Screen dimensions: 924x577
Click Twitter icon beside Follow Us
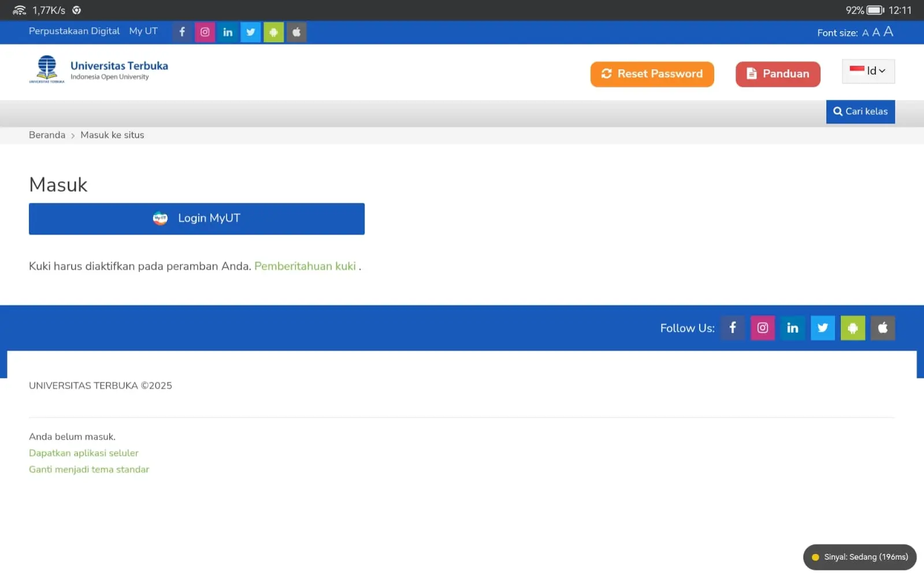pos(823,328)
